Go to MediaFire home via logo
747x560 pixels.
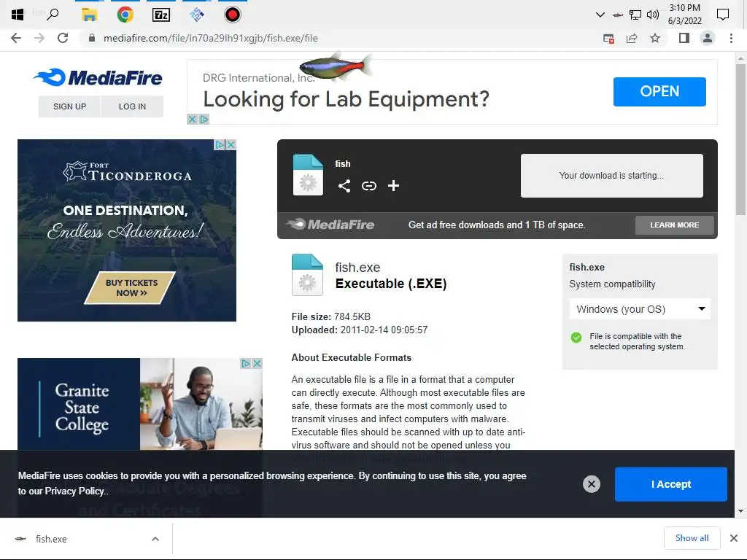98,77
